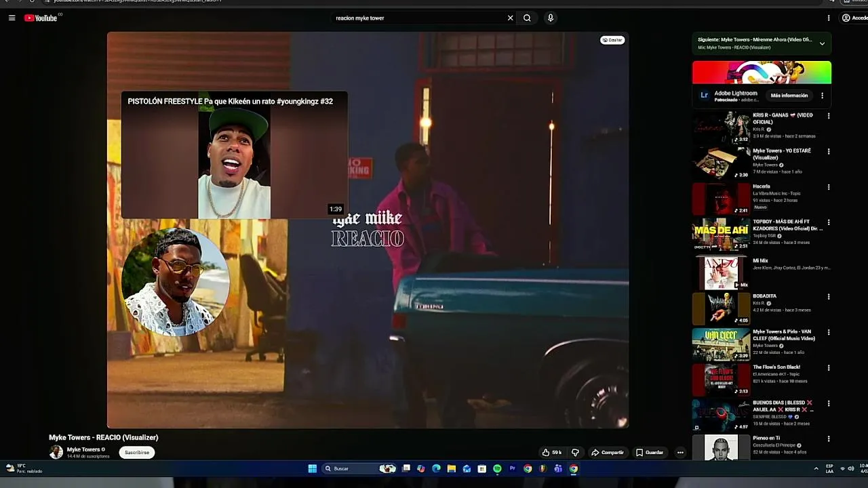
Task: Open the 'Mi Mix' playlist
Action: (x=721, y=273)
